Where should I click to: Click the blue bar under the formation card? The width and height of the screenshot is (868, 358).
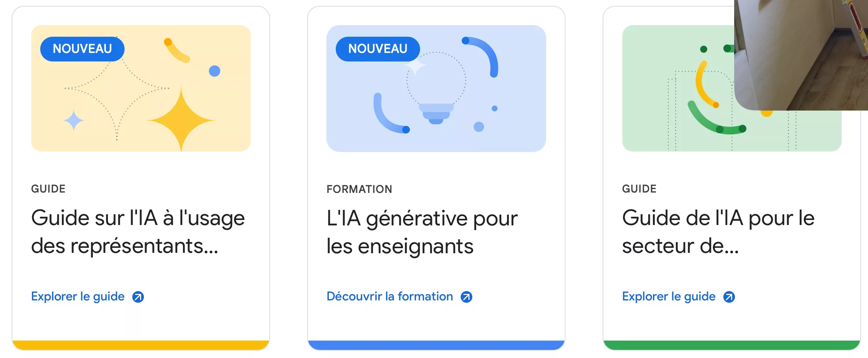click(x=436, y=345)
